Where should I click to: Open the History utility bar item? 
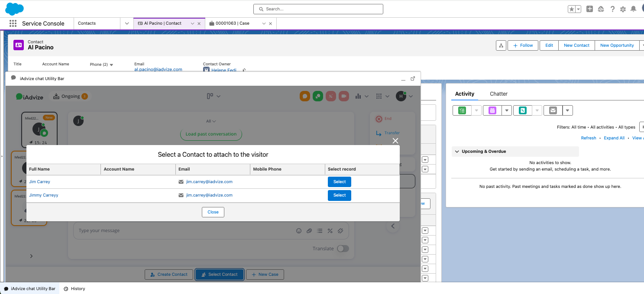click(x=74, y=288)
